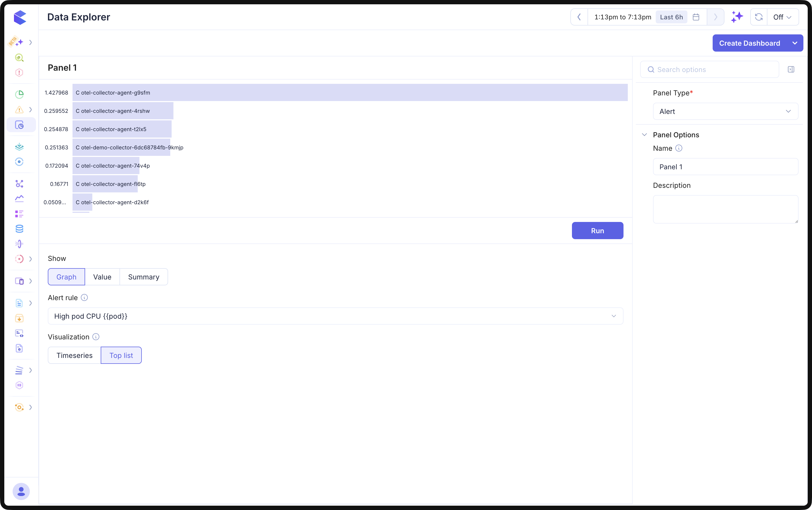Click the otel-collector-agent-g9sfm bar
The image size is (812, 510).
coord(350,92)
